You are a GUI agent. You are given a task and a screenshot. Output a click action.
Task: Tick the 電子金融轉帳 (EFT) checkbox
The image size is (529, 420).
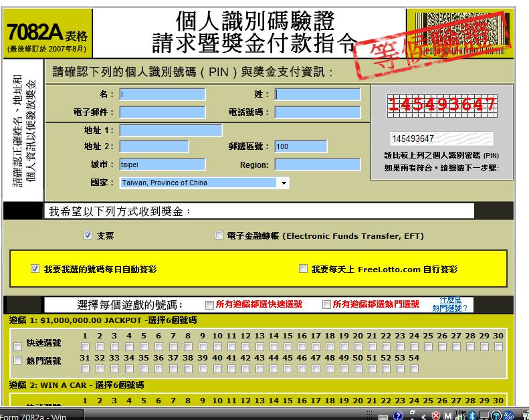pos(219,235)
